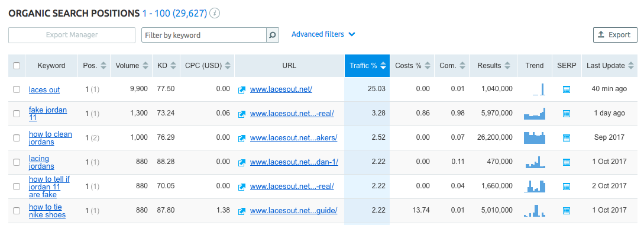Viewport: 644px width, 225px height.
Task: Click the magnifier search icon in keyword filter
Action: coord(272,35)
